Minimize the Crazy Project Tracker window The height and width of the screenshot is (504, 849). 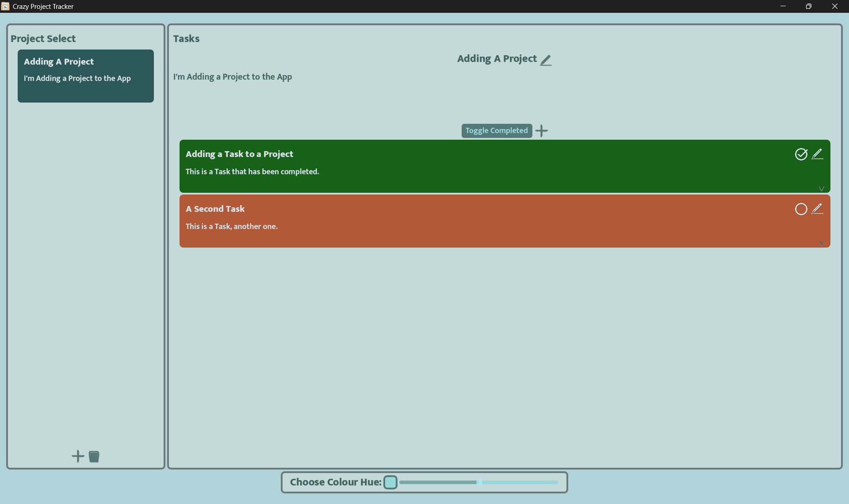coord(783,6)
